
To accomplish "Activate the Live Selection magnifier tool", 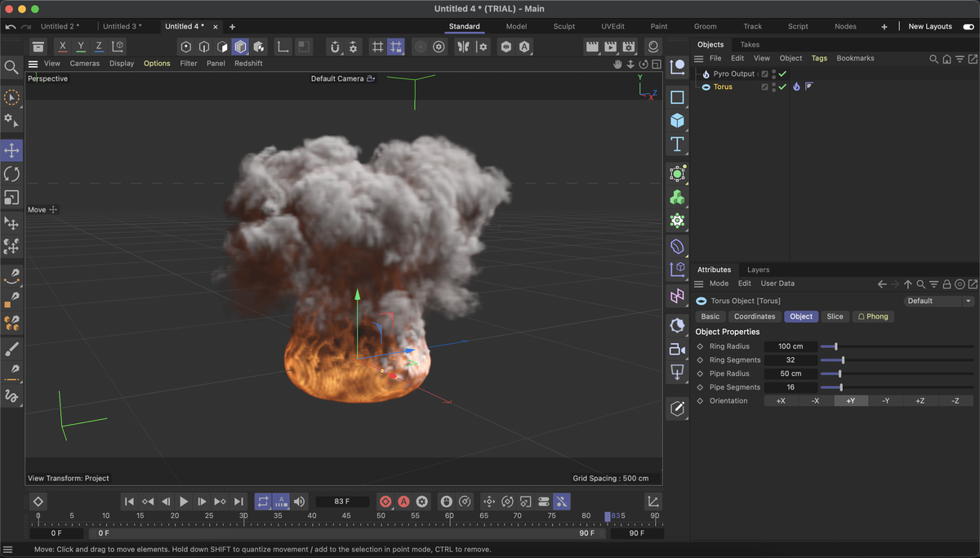I will coord(11,67).
